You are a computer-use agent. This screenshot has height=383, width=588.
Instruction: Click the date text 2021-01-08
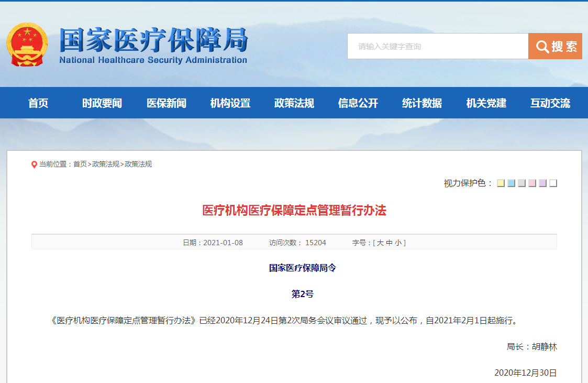(223, 243)
